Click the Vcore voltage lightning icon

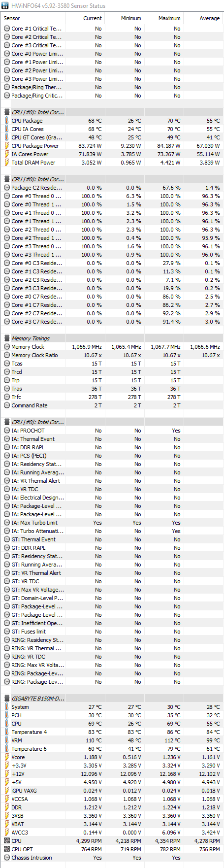(6, 757)
